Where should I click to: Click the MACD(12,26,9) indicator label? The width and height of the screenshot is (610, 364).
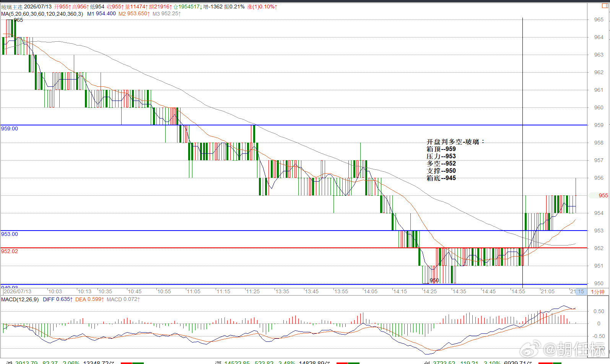(x=20, y=299)
